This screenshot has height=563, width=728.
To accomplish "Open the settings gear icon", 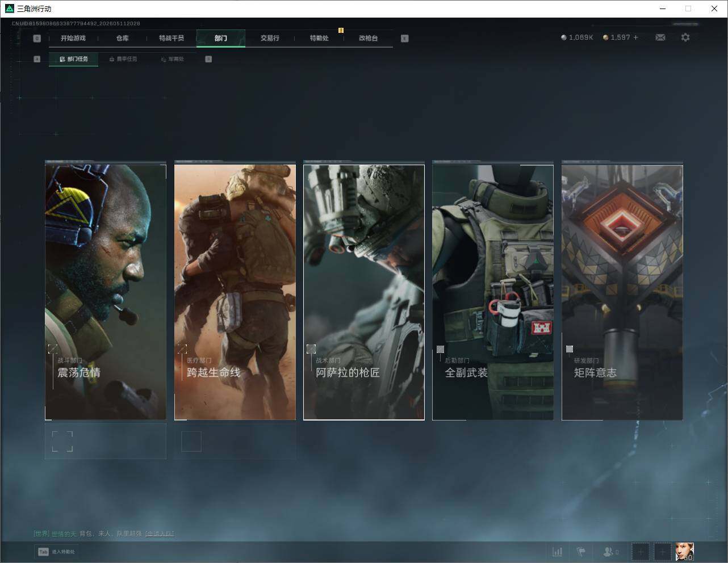I will pyautogui.click(x=685, y=37).
